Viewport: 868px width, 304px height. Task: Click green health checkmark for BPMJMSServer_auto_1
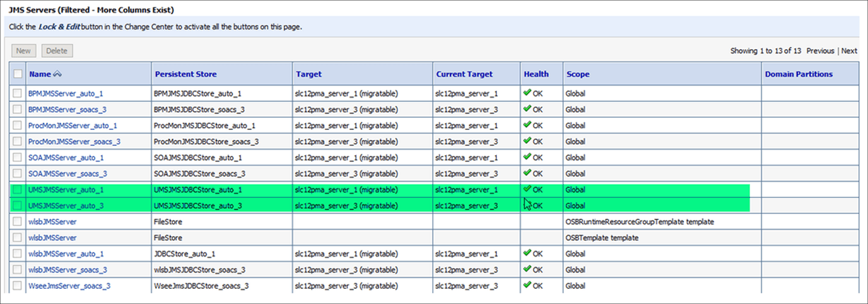click(x=527, y=93)
